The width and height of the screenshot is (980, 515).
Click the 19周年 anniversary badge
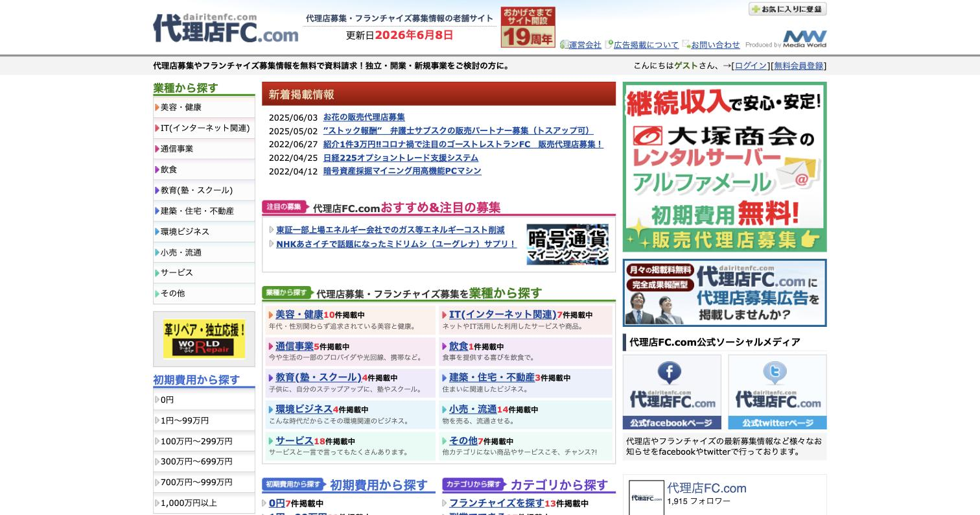tap(528, 27)
